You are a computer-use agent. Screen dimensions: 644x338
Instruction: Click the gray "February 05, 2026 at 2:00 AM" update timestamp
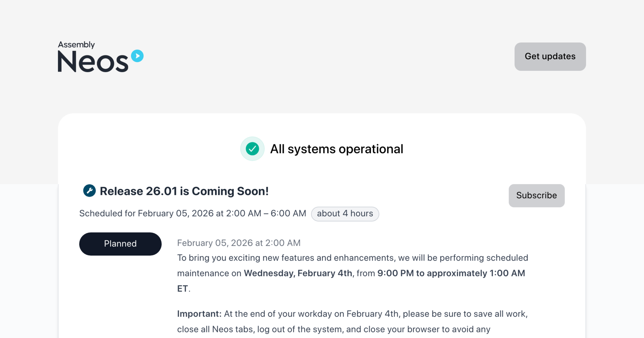[x=239, y=243]
